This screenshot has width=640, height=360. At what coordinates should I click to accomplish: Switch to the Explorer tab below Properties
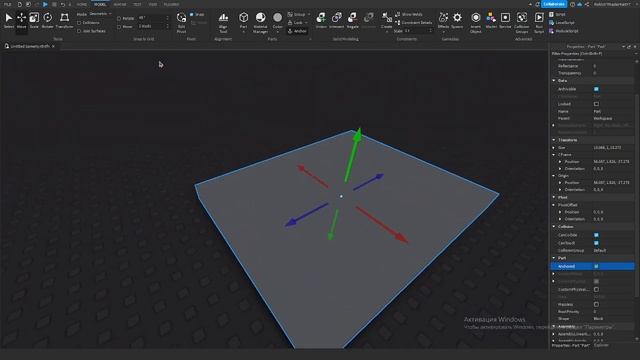(601, 345)
